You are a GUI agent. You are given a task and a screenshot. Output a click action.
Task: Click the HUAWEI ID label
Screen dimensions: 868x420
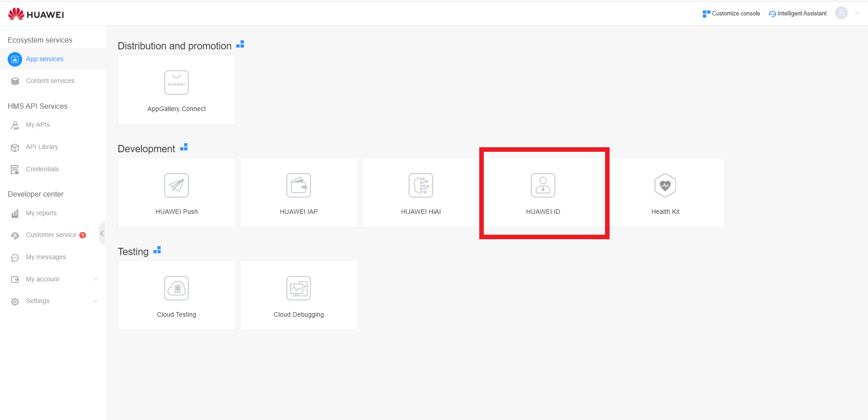(543, 212)
